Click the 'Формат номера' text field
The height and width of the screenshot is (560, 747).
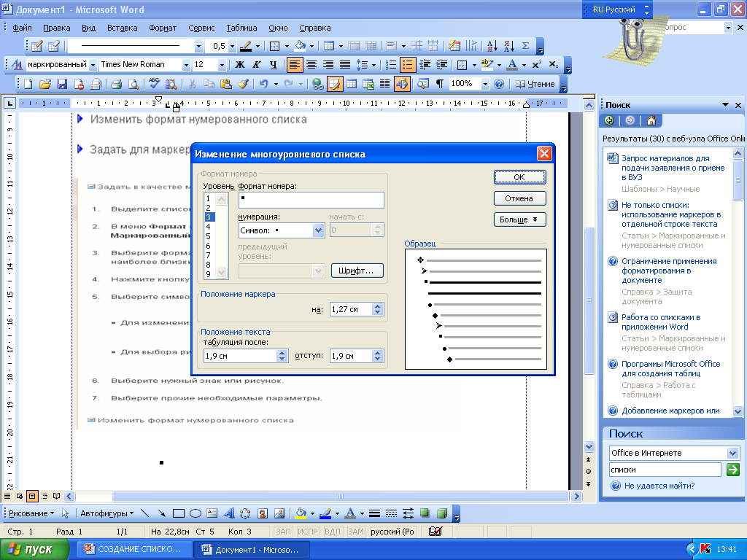(x=311, y=200)
